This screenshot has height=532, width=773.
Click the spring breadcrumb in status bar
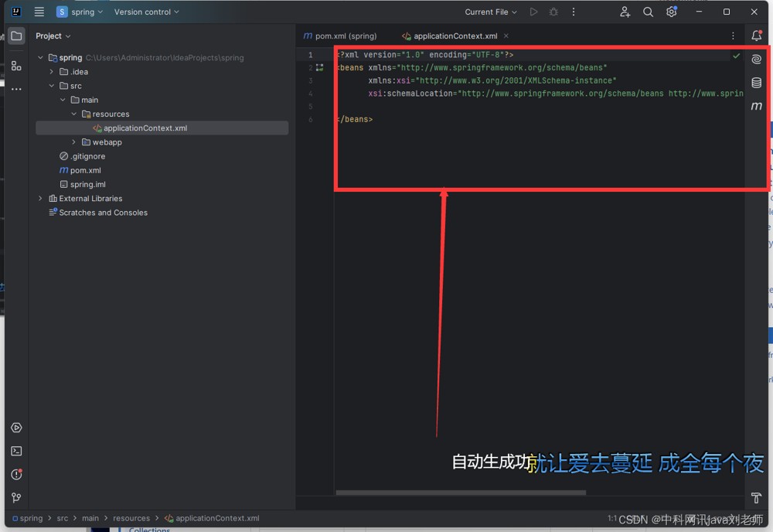pos(28,518)
